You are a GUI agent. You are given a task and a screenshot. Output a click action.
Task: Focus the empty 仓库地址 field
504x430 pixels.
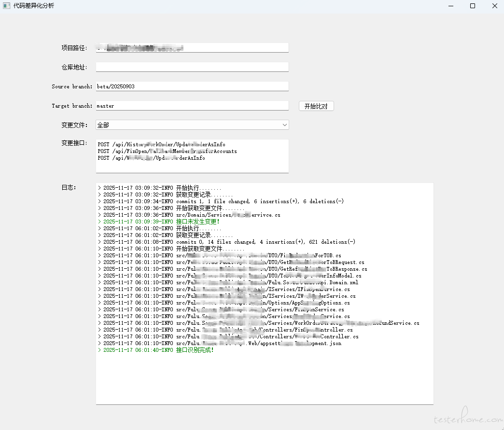point(192,67)
